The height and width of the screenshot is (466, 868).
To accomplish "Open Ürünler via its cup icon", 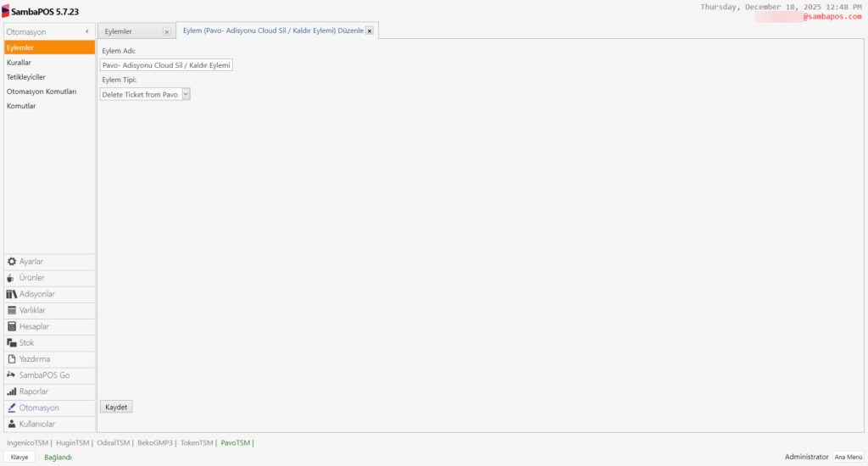I will tap(12, 278).
